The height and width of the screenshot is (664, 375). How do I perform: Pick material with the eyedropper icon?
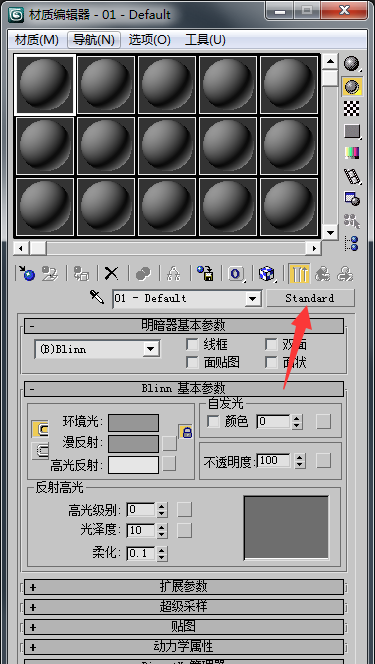[x=97, y=297]
